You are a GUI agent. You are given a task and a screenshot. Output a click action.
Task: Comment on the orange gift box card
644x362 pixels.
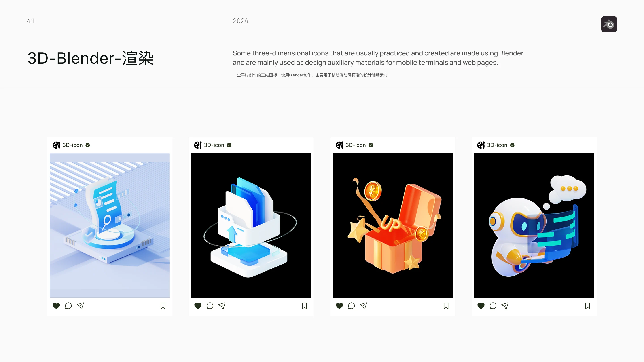(351, 306)
